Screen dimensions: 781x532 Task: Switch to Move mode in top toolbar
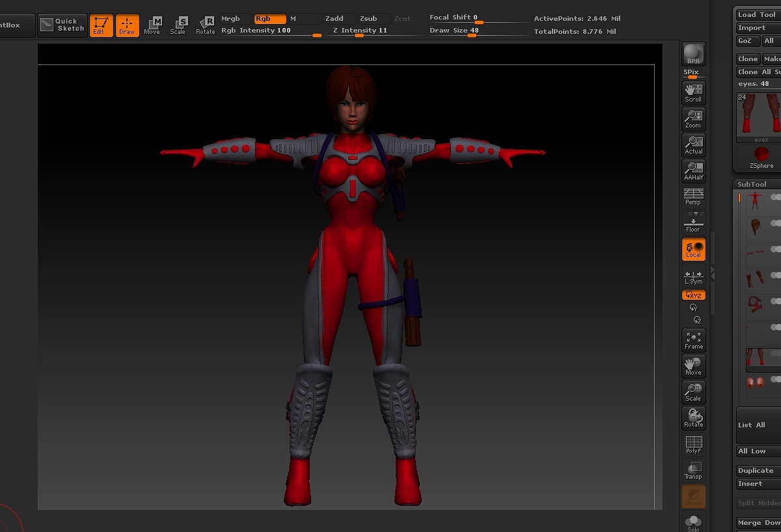tap(152, 25)
